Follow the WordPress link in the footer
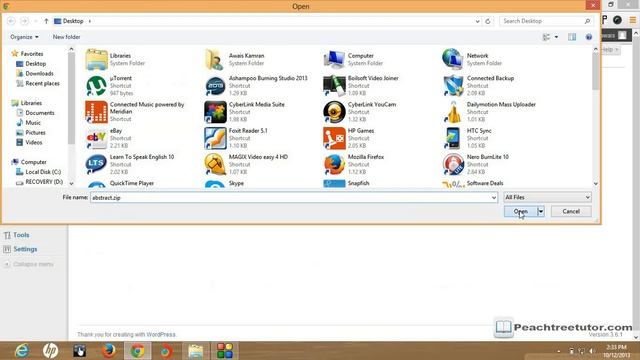Viewport: 640px width, 360px height. [x=161, y=335]
